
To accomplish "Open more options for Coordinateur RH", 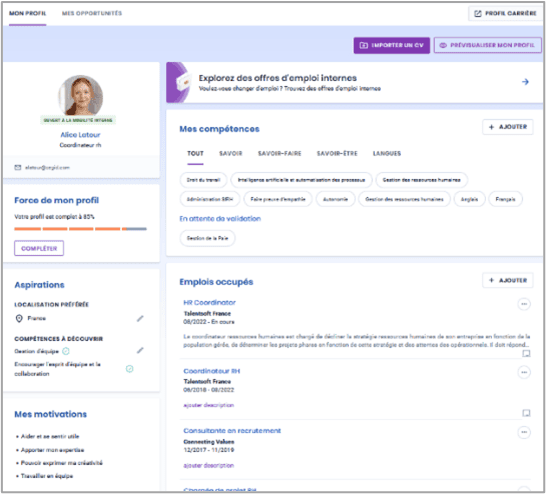I will 524,372.
